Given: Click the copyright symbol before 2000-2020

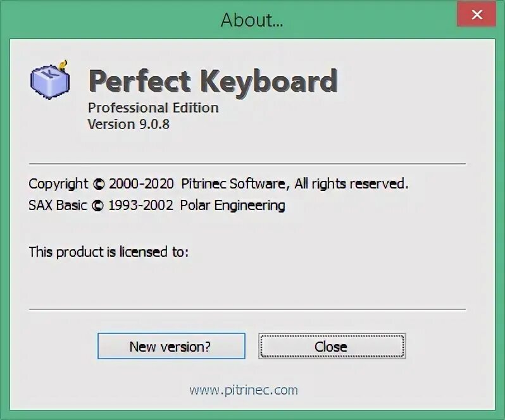Looking at the screenshot, I should (x=99, y=184).
